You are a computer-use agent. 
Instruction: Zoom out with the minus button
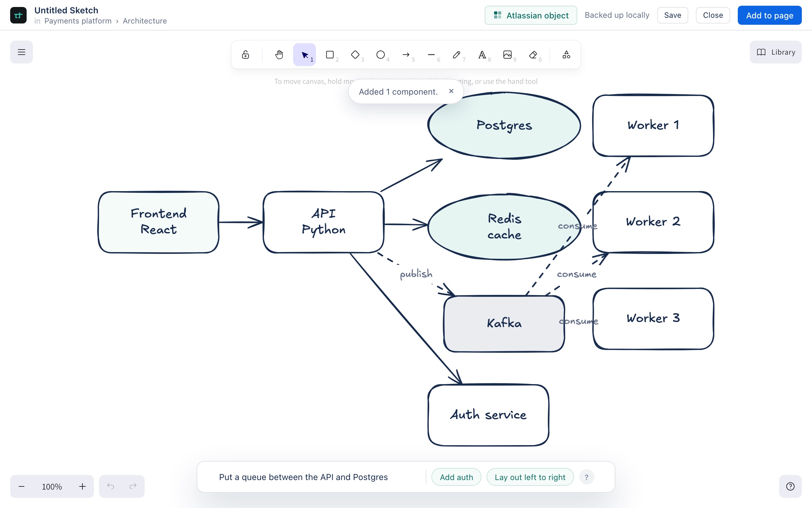22,486
